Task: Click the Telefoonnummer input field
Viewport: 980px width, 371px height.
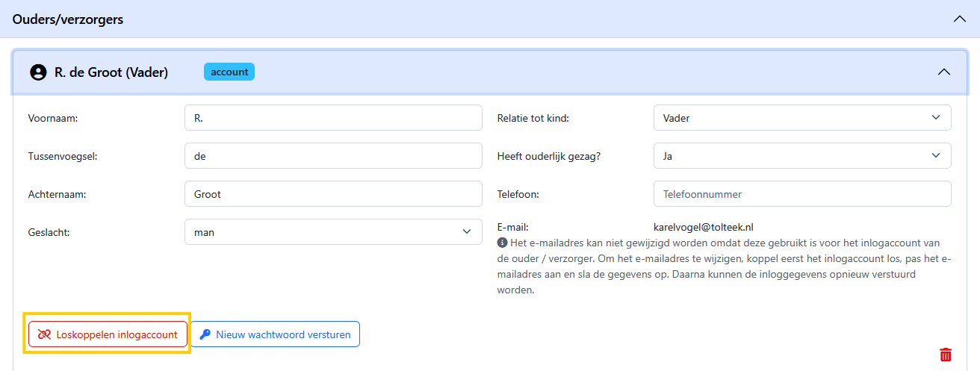Action: [x=802, y=194]
